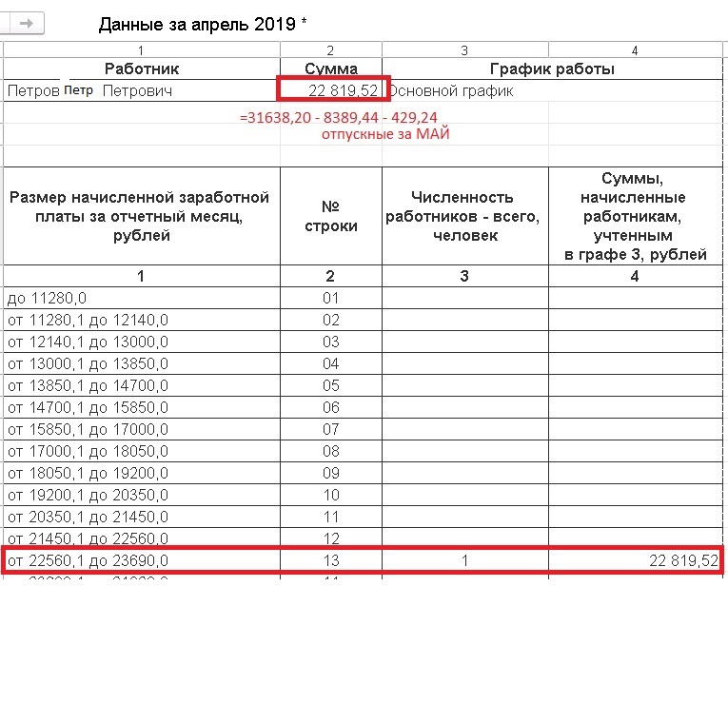Select the Сумма cell with 22 819,52
The image size is (728, 704).
[x=331, y=90]
